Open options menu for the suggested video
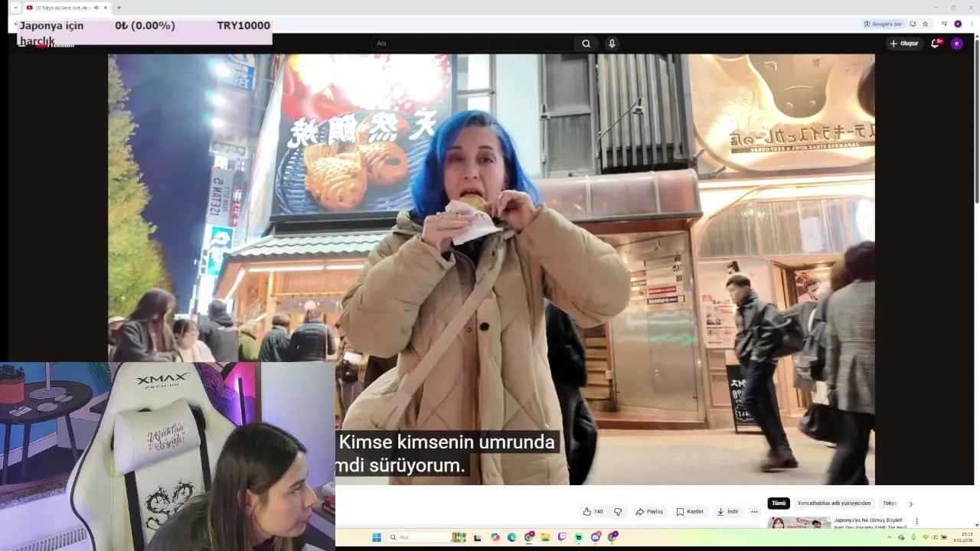The image size is (980, 551). click(916, 521)
